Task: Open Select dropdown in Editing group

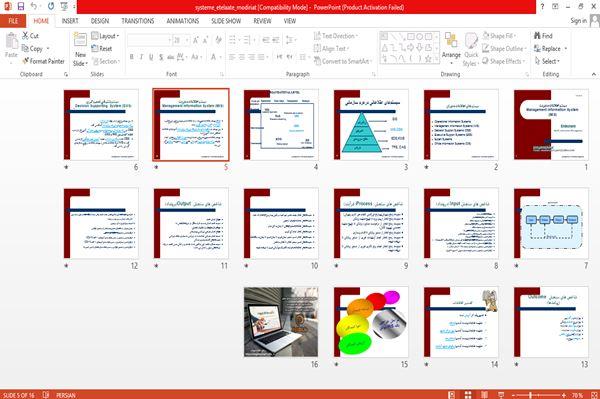Action: (547, 61)
